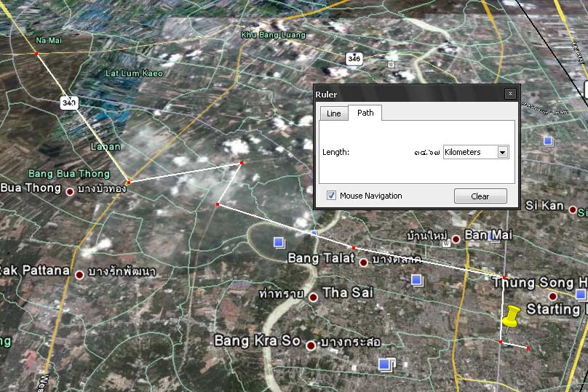Click the Lat Lum Kaeo map label
Viewport: 588px width, 392px height.
[x=135, y=73]
